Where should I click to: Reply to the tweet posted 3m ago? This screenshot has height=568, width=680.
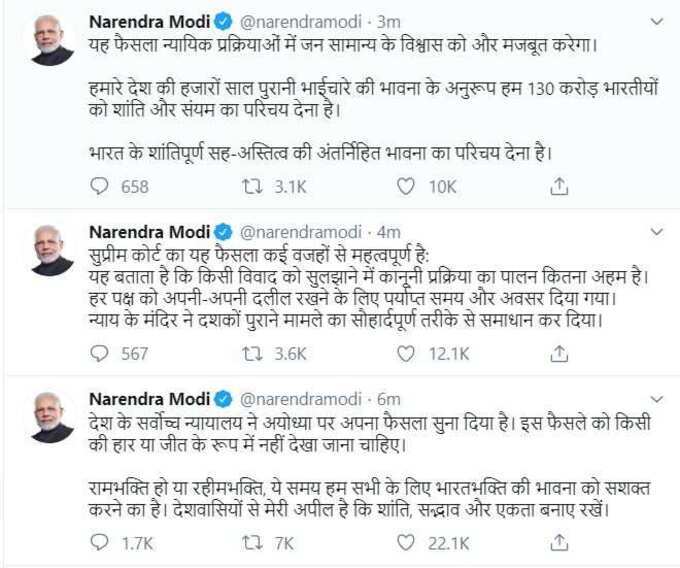click(x=99, y=186)
